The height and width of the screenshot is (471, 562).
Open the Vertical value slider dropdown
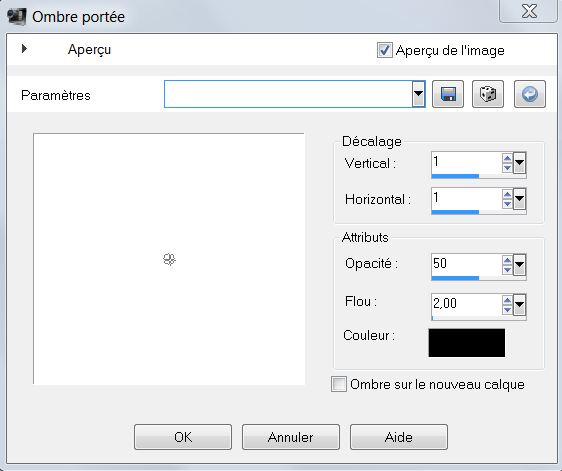click(519, 163)
